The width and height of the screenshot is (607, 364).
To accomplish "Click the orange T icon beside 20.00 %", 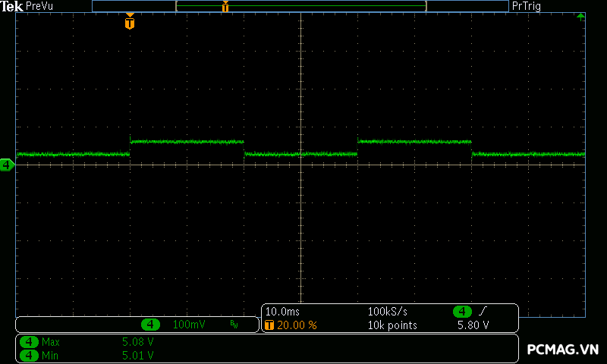I will tap(269, 325).
